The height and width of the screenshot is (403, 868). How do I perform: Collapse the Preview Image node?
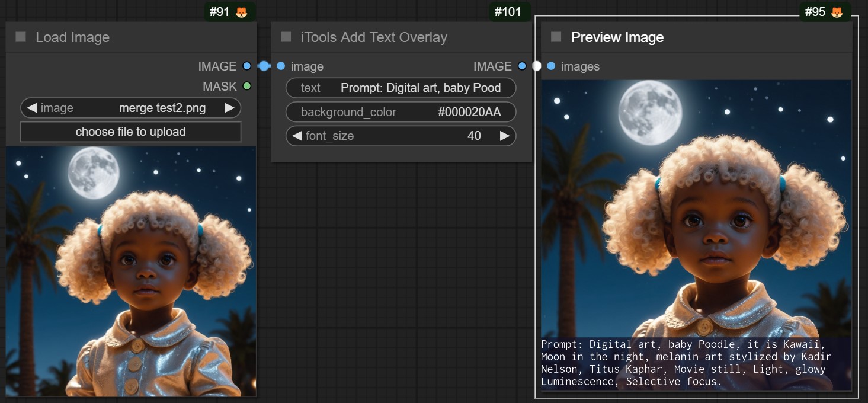coord(556,37)
